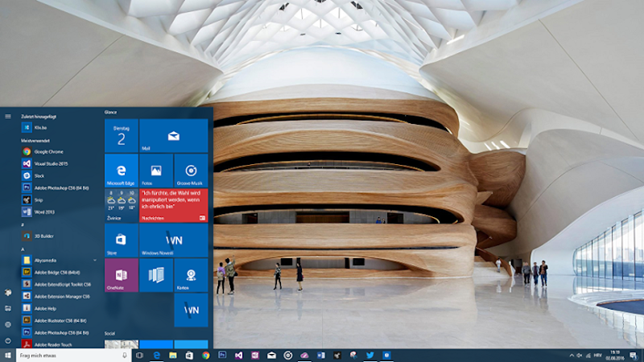Image resolution: width=644 pixels, height=362 pixels.
Task: Open Adobe Help in the app list
Action: point(59,309)
